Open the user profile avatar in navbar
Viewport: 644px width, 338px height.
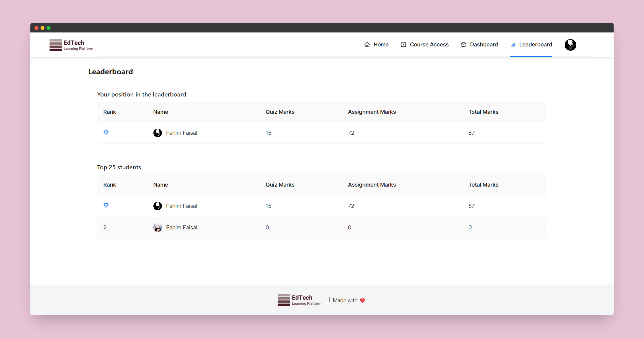[570, 45]
